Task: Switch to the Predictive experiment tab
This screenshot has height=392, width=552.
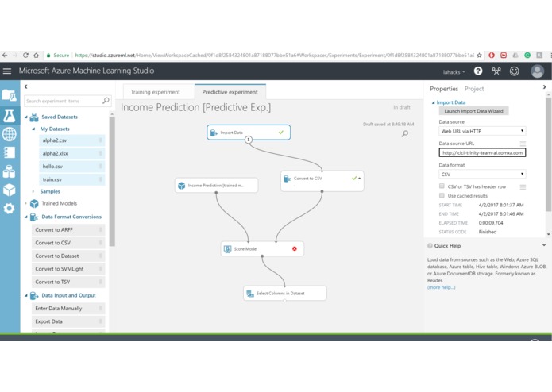Action: 230,92
